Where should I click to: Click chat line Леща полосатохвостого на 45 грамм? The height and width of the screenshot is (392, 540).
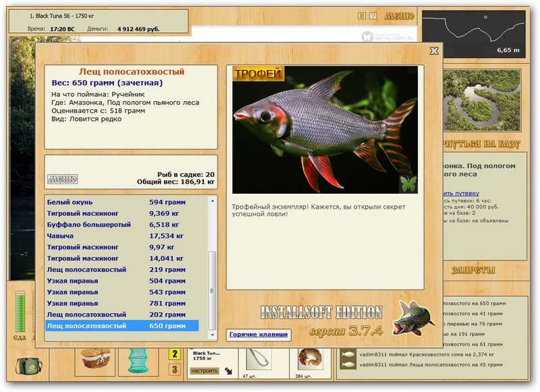point(431,365)
